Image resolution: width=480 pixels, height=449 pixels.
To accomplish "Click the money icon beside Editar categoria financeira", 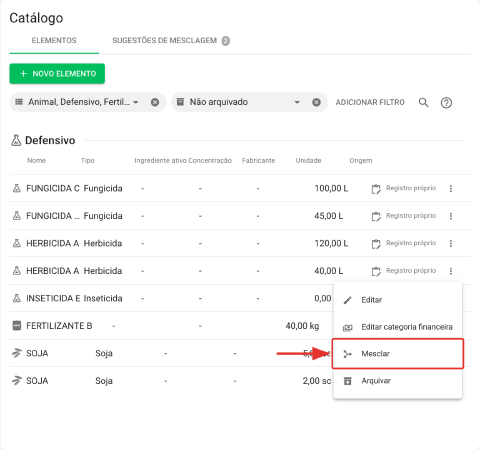I will tap(348, 328).
